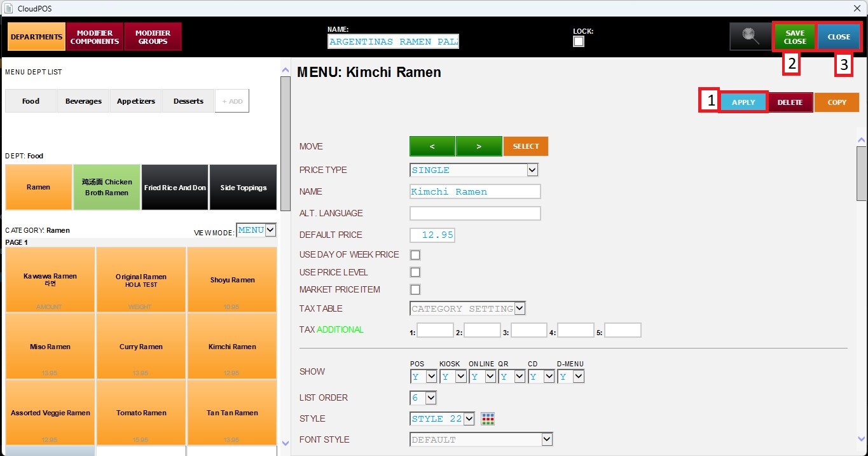Select the Assorted Veggie Ramen item
Image resolution: width=868 pixels, height=456 pixels.
pos(50,413)
